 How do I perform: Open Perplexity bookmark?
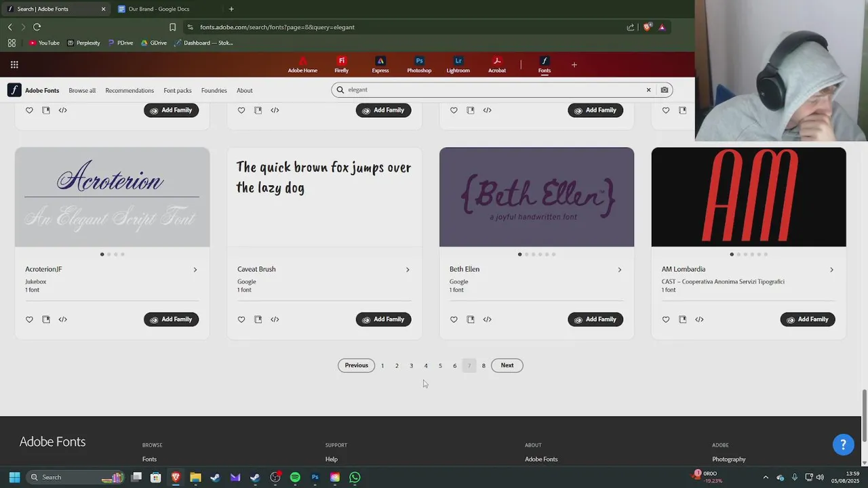tap(83, 43)
